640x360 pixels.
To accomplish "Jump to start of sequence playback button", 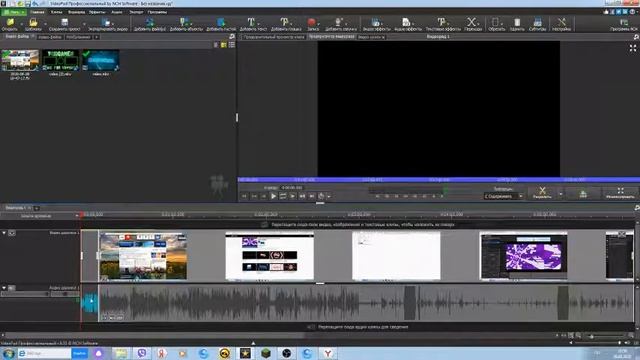I will [x=244, y=196].
